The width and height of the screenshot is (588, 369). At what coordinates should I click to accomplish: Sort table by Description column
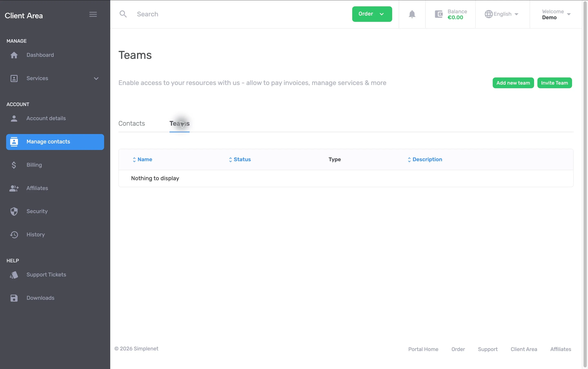point(425,159)
